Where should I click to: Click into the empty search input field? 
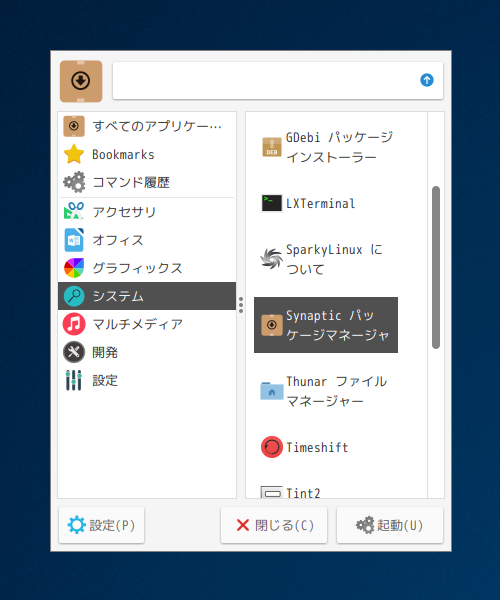click(x=278, y=81)
